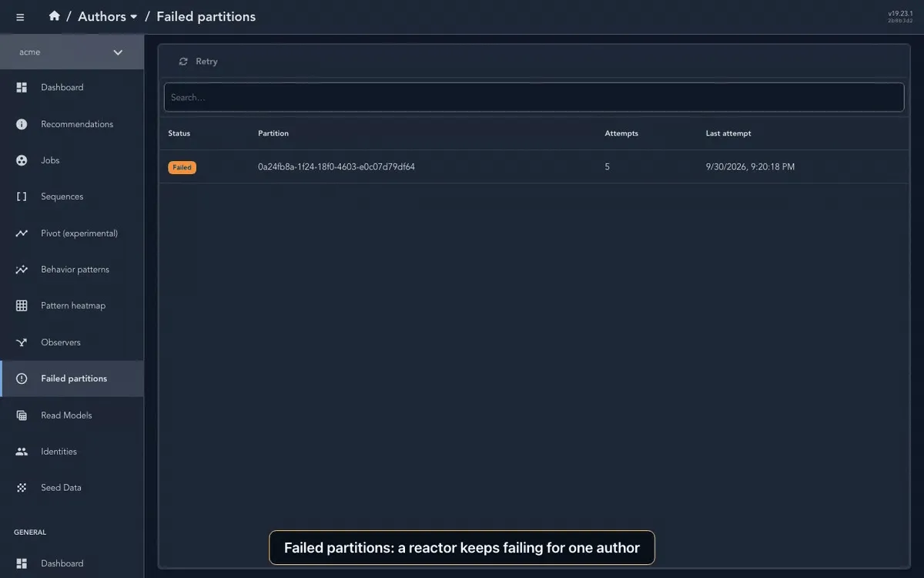
Task: Click the Retry button
Action: pyautogui.click(x=198, y=62)
